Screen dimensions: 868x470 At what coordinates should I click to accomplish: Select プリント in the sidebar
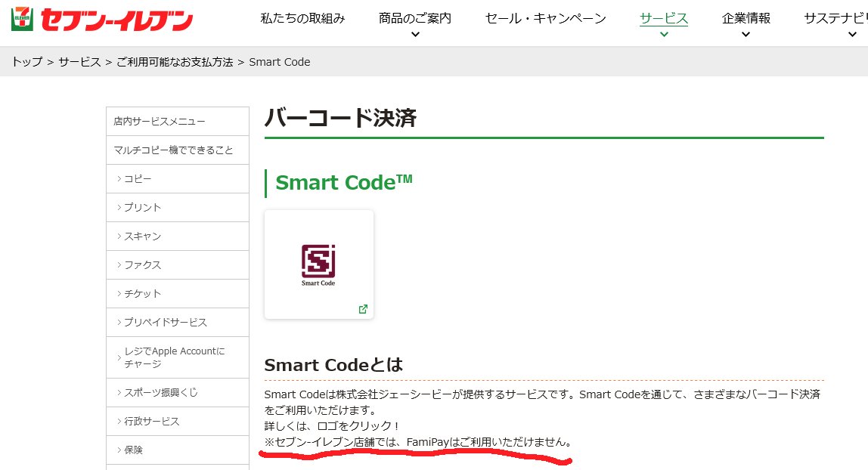click(178, 207)
